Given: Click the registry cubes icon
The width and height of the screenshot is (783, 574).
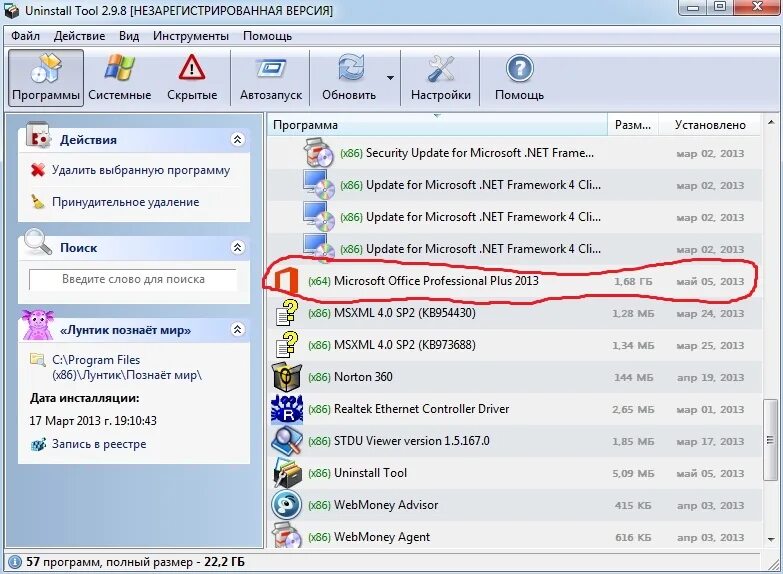Looking at the screenshot, I should [38, 444].
